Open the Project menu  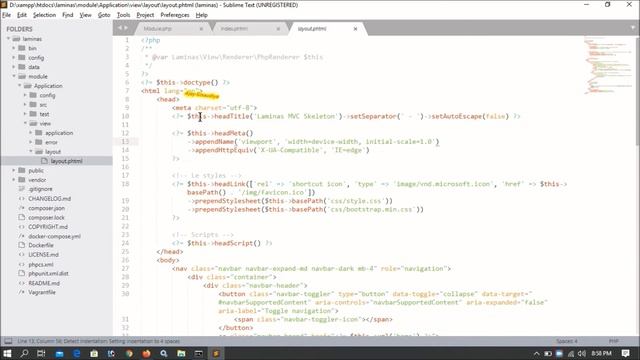(145, 15)
